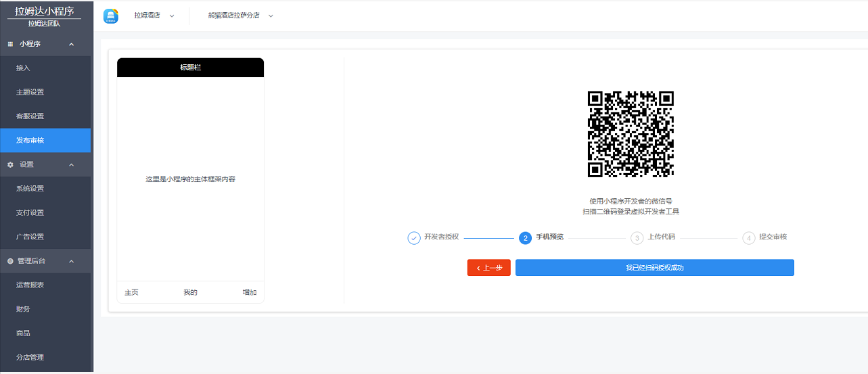Viewport: 868px width, 374px height.
Task: Open 运营报表 in the sidebar
Action: coord(45,285)
